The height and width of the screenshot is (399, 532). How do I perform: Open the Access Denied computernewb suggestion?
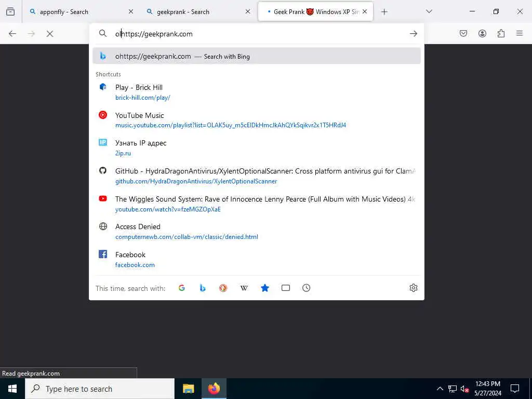coord(257,232)
